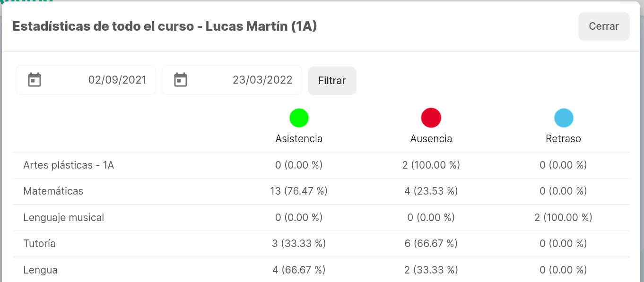This screenshot has width=644, height=282.
Task: Select the Tutoría subject row
Action: [321, 244]
